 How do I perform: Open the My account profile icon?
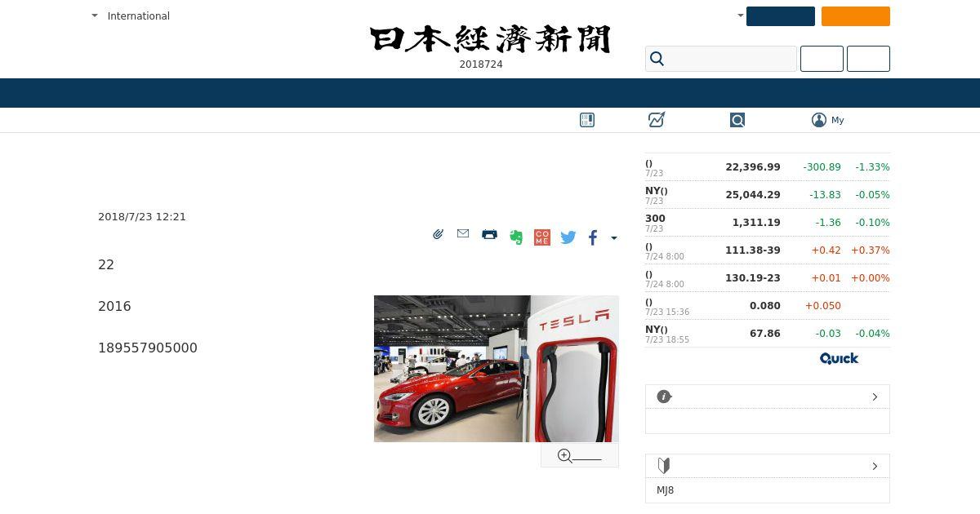click(x=819, y=120)
